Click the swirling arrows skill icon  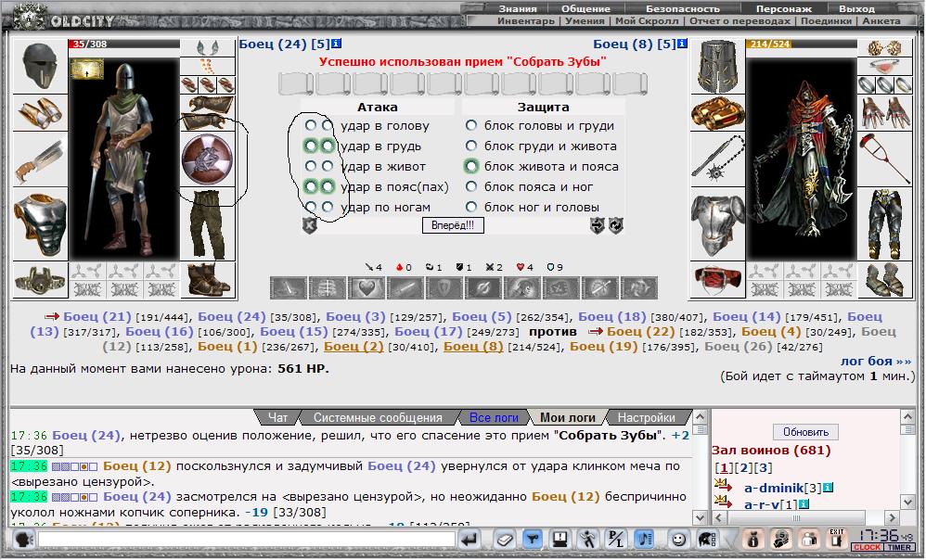click(638, 288)
